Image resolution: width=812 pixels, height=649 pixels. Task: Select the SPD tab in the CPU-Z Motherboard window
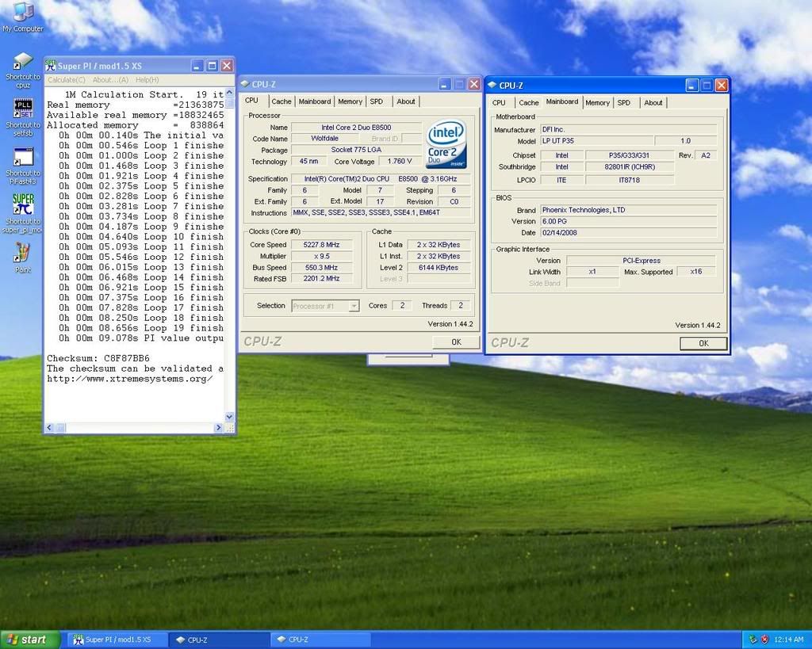tap(624, 102)
